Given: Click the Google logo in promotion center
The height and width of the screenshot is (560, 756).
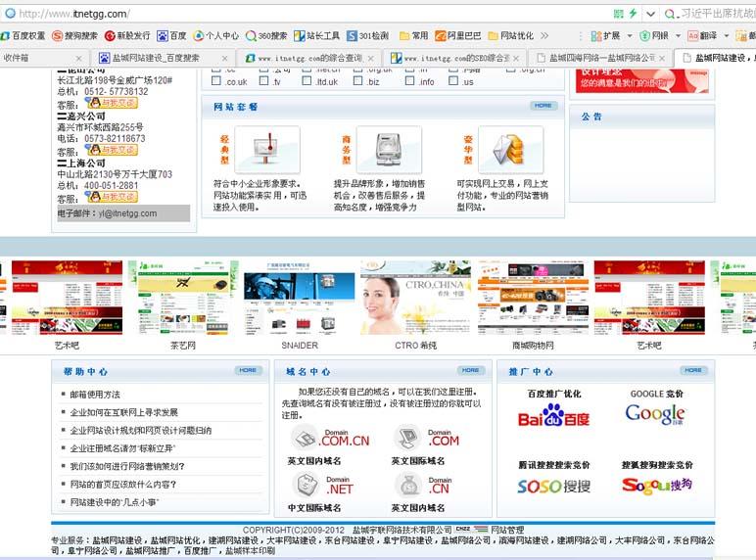Looking at the screenshot, I should [x=655, y=415].
